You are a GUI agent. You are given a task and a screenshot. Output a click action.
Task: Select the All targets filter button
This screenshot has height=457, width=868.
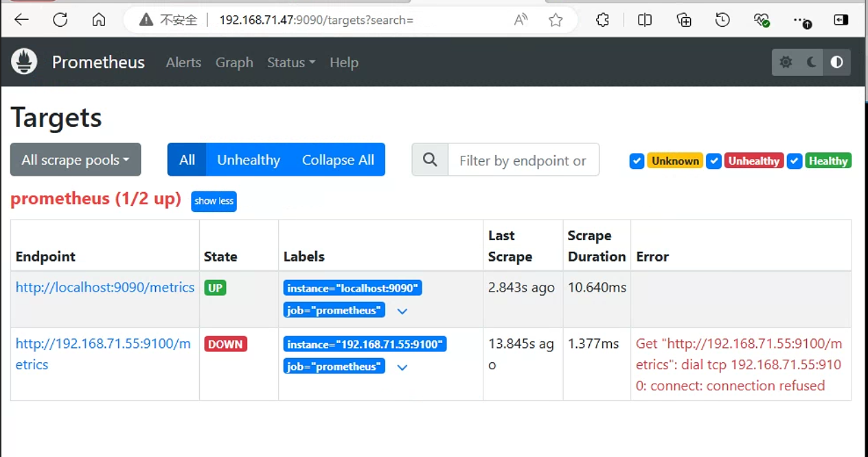point(187,160)
